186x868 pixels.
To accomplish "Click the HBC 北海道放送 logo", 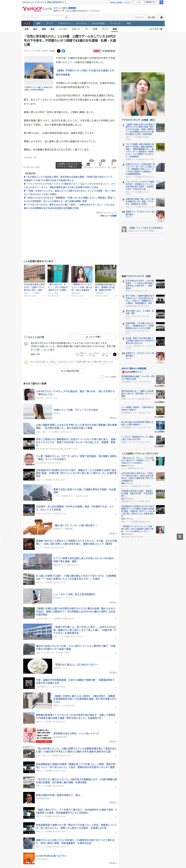I will pyautogui.click(x=104, y=51).
